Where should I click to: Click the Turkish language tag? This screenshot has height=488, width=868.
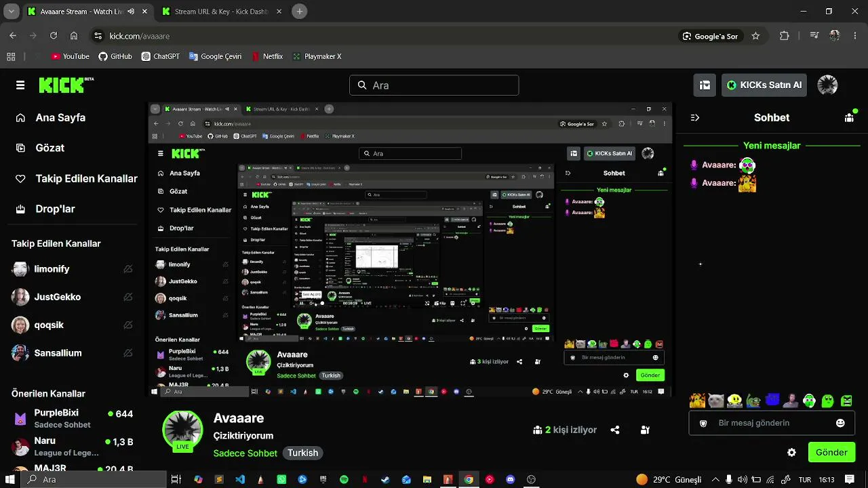[302, 453]
